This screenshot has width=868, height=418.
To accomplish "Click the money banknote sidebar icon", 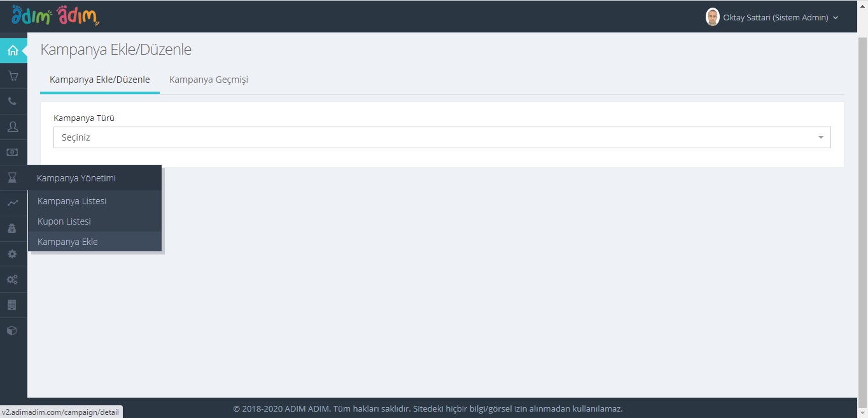I will (13, 153).
